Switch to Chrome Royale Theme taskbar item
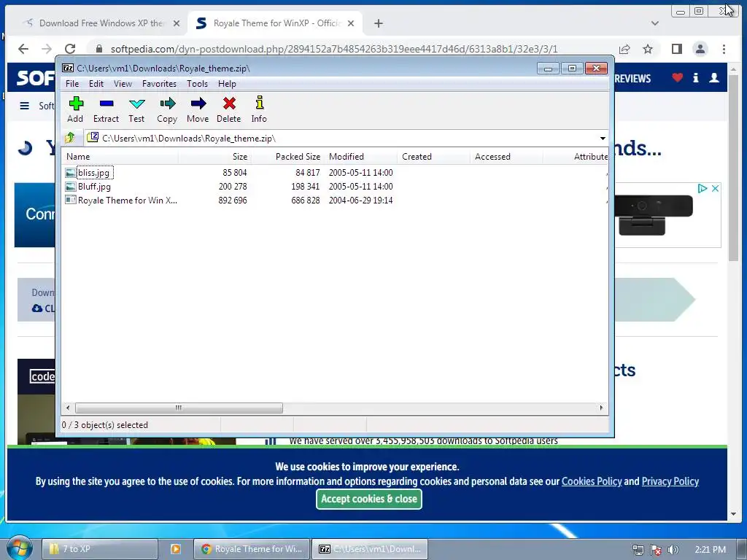Viewport: 747px width, 560px height. pos(252,549)
